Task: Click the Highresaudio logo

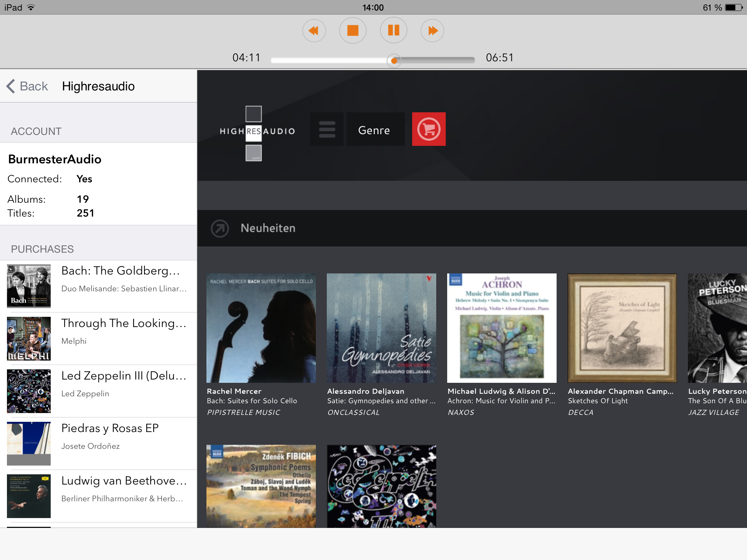Action: [257, 133]
